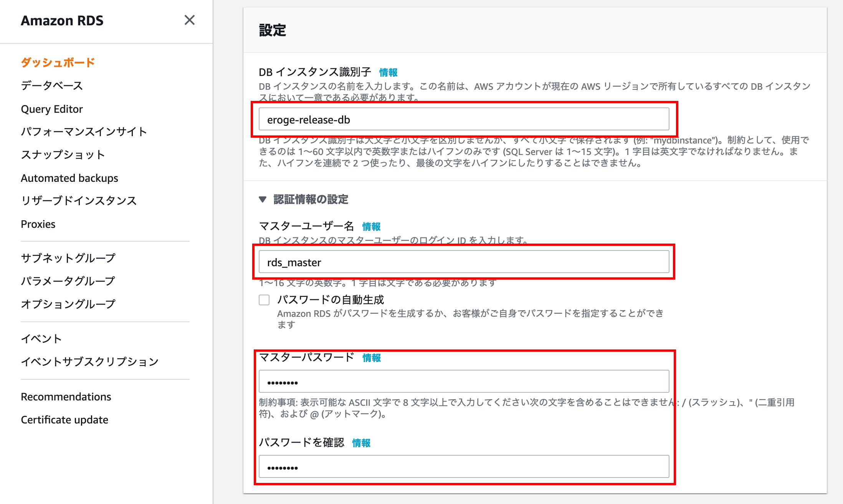Screen dimensions: 843x504
Task: Toggle the password auto-generate checkbox
Action: [x=264, y=300]
